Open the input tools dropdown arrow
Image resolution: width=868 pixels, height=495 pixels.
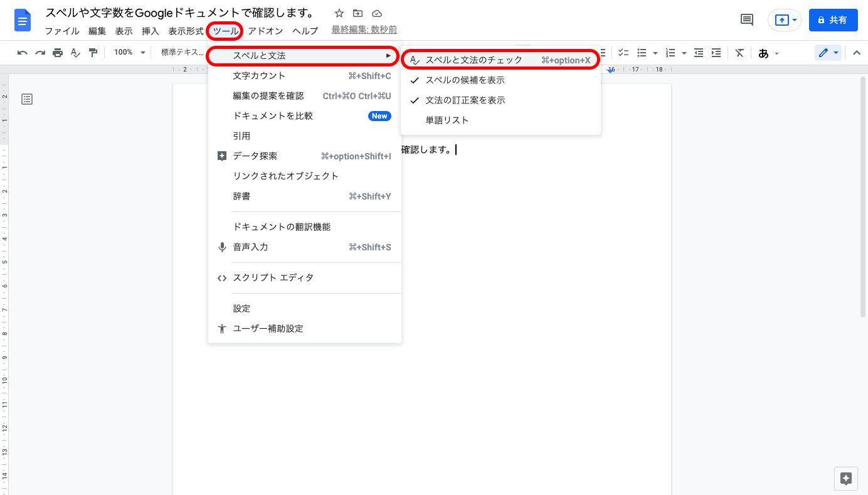coord(777,53)
